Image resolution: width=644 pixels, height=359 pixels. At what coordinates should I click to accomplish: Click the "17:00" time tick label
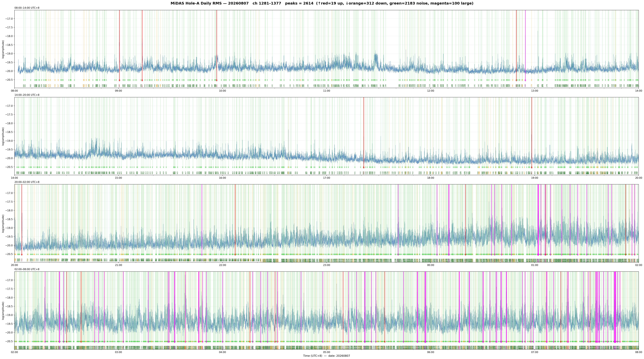pos(326,178)
